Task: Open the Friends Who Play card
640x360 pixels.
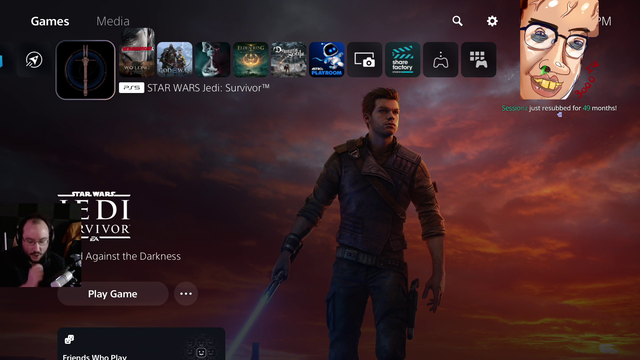Action: 141,344
